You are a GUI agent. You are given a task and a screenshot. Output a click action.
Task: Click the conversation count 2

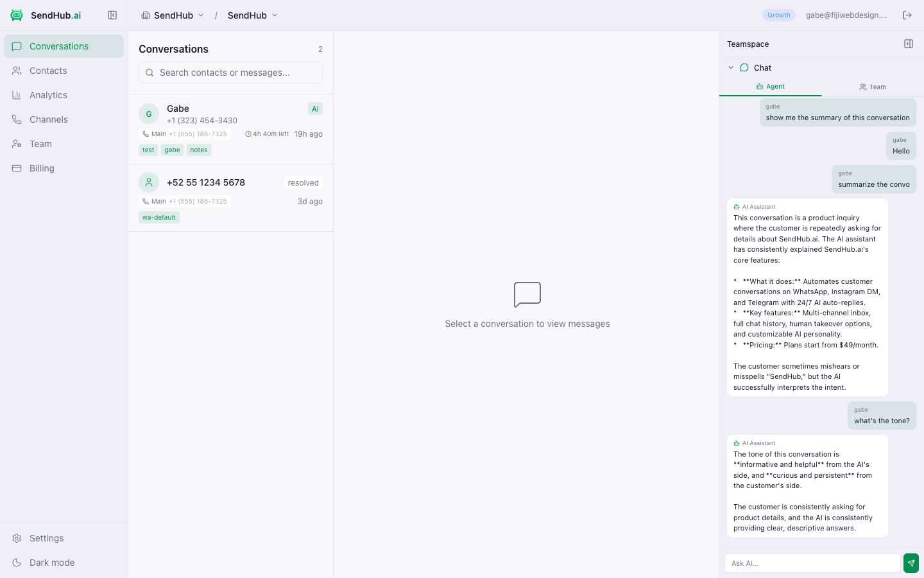tap(320, 49)
